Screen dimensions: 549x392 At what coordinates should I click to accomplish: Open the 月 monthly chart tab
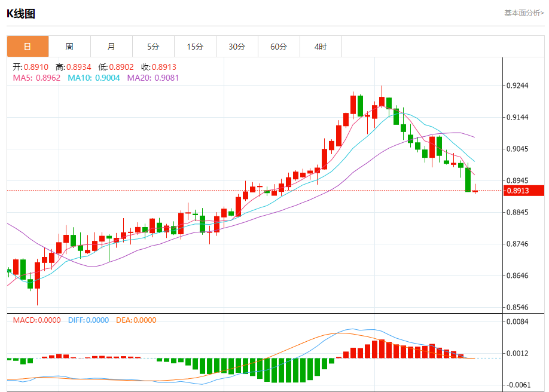(x=111, y=46)
